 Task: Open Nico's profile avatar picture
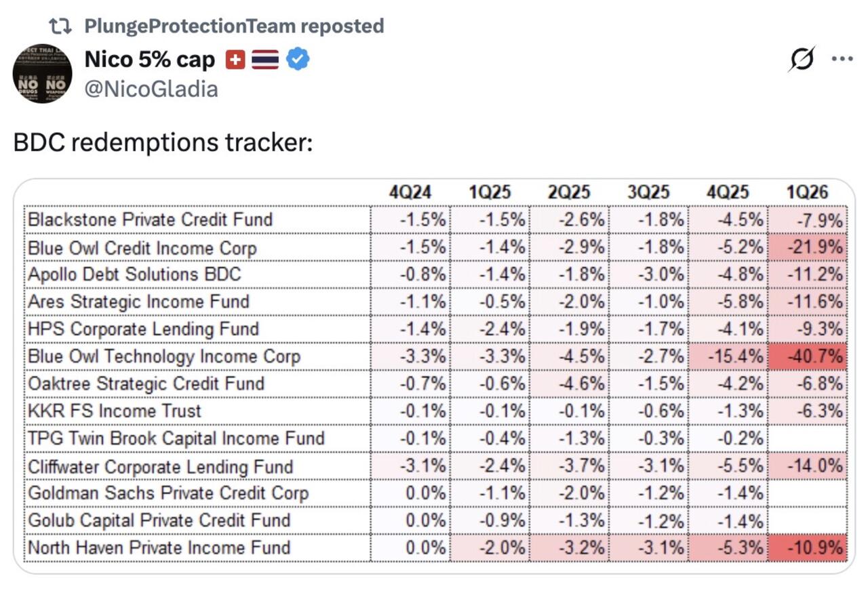[x=42, y=74]
